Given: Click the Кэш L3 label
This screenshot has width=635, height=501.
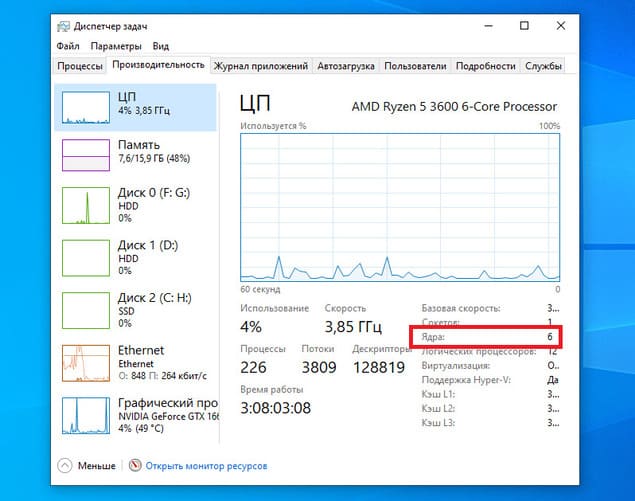Looking at the screenshot, I should pos(438,423).
